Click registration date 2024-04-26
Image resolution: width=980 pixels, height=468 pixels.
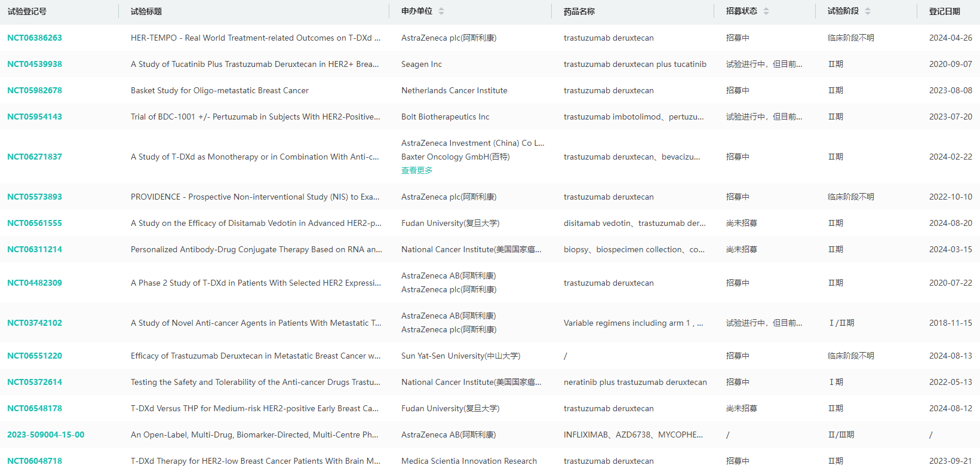[x=951, y=38]
